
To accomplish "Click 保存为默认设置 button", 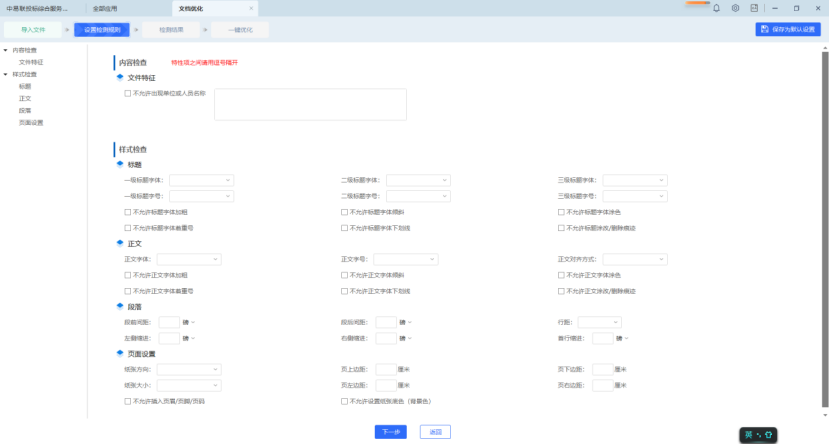I will point(788,30).
